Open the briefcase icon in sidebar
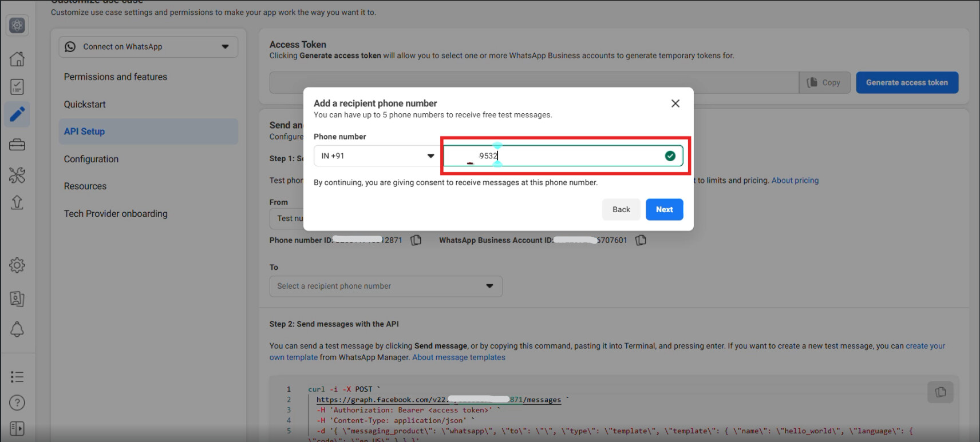 pos(17,145)
